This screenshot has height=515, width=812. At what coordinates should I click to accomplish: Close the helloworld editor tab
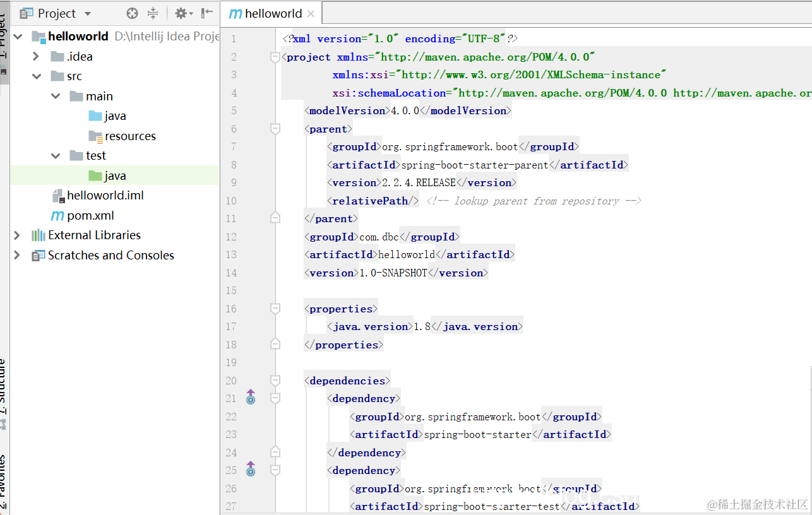[311, 13]
